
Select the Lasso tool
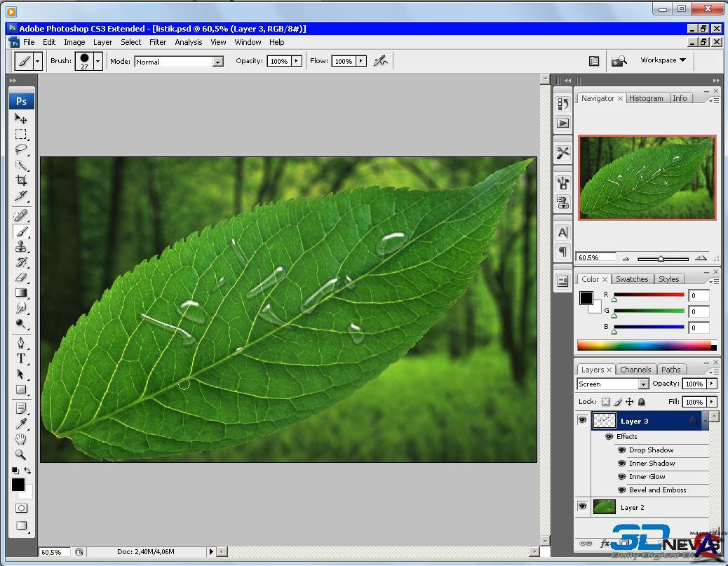(x=22, y=149)
